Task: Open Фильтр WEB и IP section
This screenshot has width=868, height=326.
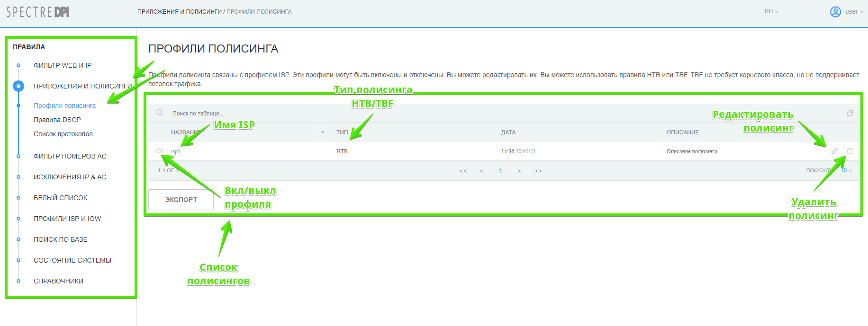Action: 63,65
